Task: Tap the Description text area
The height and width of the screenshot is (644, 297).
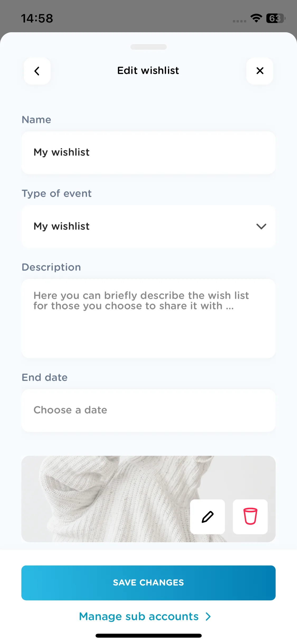Action: tap(148, 319)
